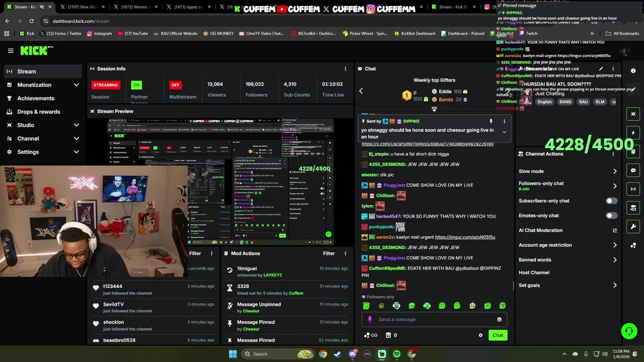The image size is (644, 362).
Task: Toggle Emotes-only chat
Action: 611,216
